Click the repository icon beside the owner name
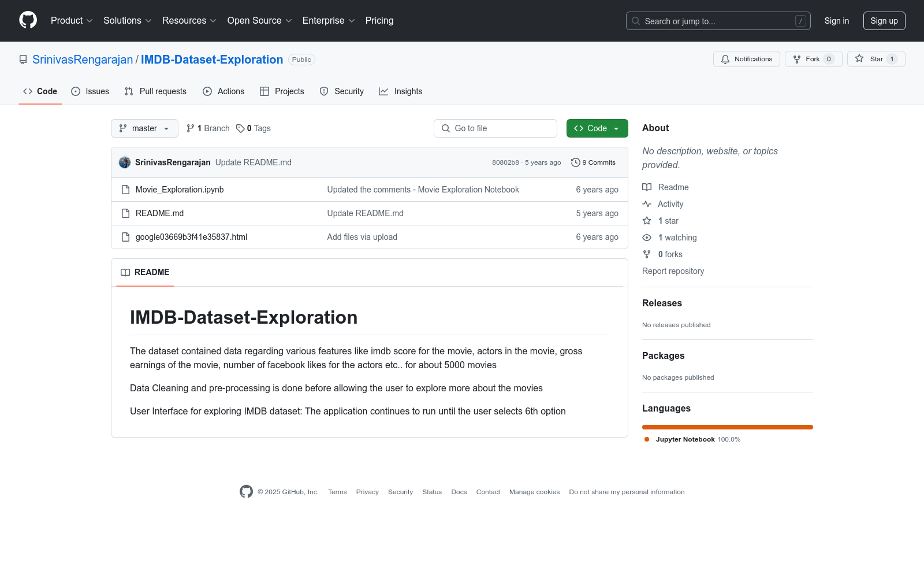 point(23,60)
